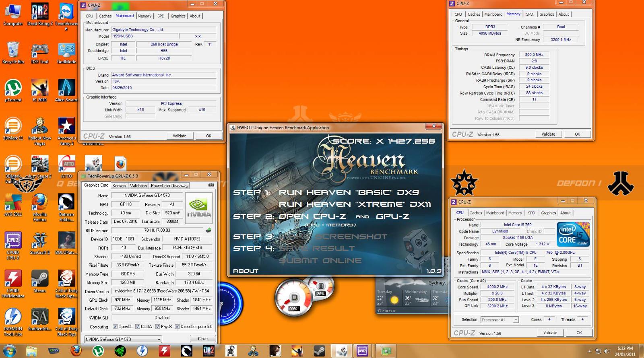
Task: Switch to the Sensors tab in GPU-Z
Action: pyautogui.click(x=119, y=185)
